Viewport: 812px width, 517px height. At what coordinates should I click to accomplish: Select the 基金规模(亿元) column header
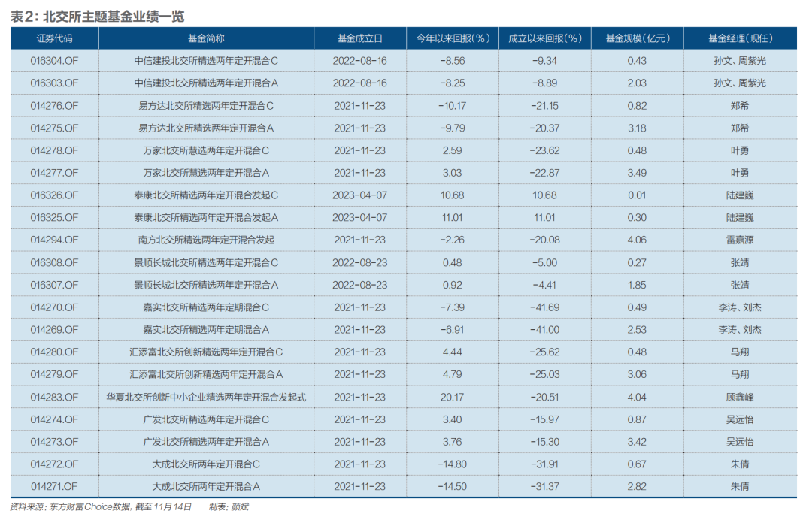(x=638, y=38)
